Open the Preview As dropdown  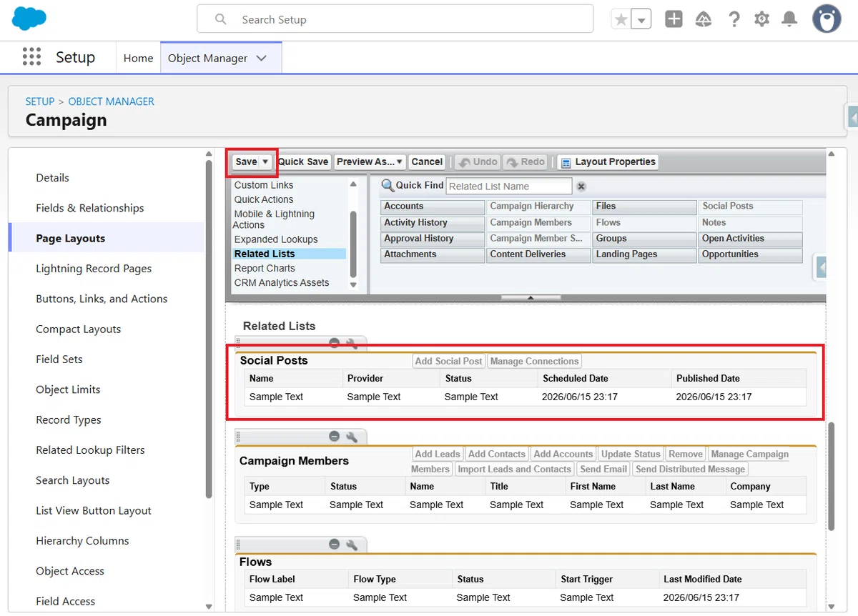[x=370, y=162]
